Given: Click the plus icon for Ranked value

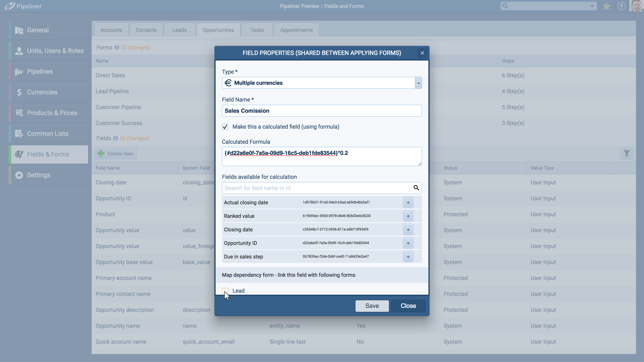Looking at the screenshot, I should tap(408, 216).
